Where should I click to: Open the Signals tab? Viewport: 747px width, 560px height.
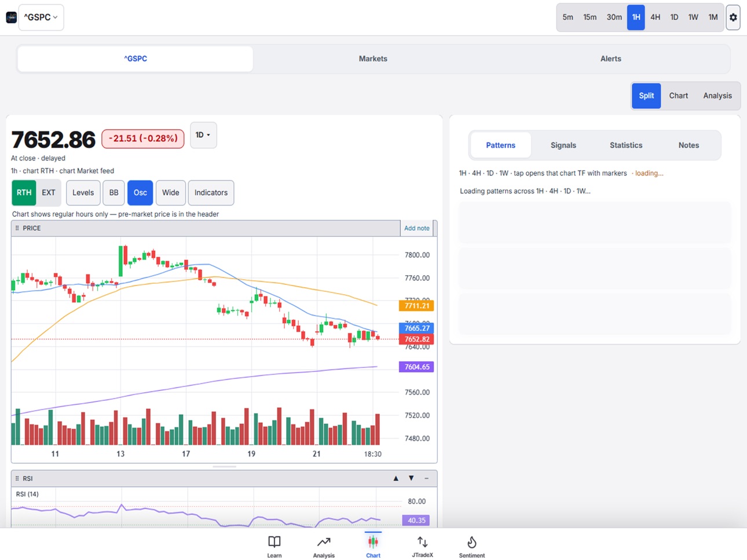[563, 145]
